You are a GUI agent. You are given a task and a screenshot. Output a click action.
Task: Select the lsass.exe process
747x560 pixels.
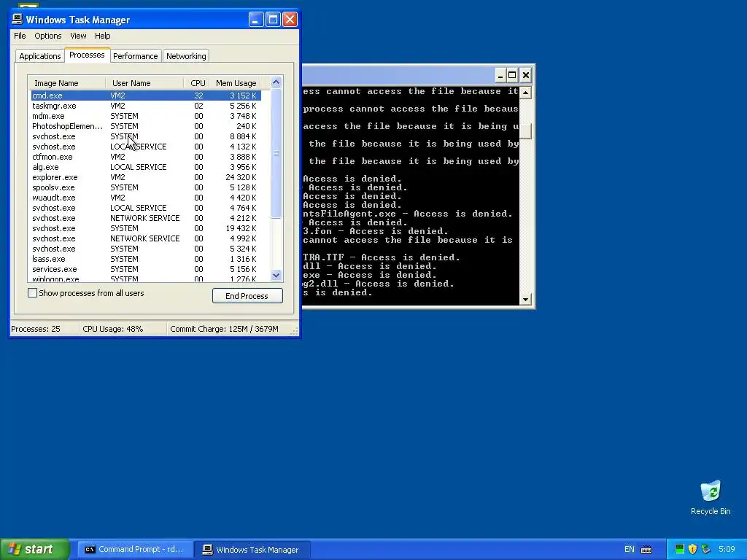pyautogui.click(x=146, y=259)
